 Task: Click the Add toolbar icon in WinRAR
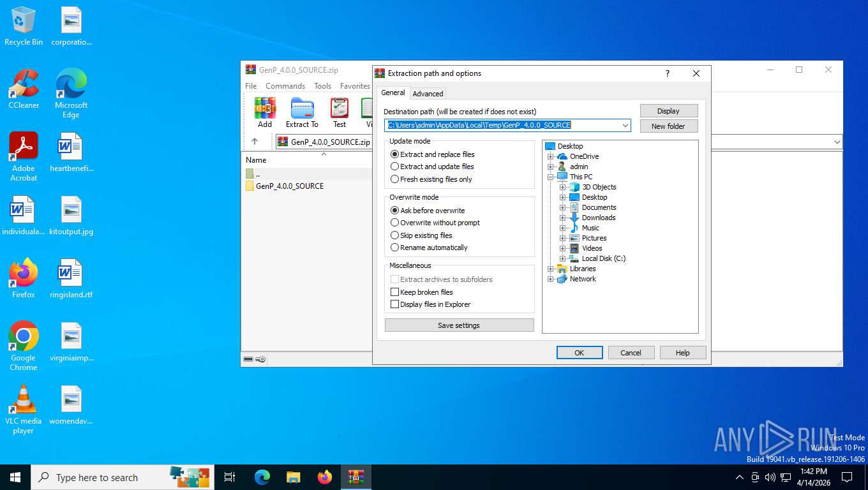(265, 112)
